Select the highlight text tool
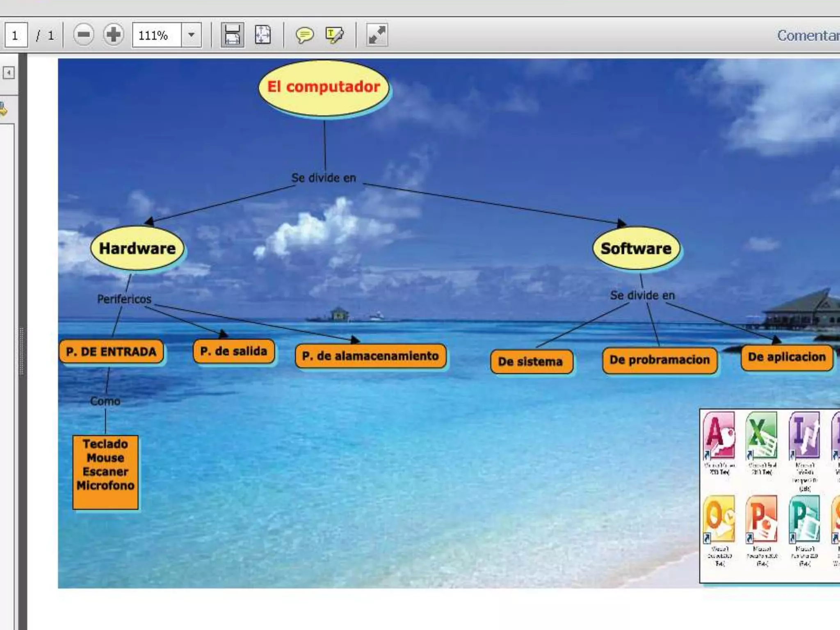Screen dimensions: 840x630 [x=334, y=35]
